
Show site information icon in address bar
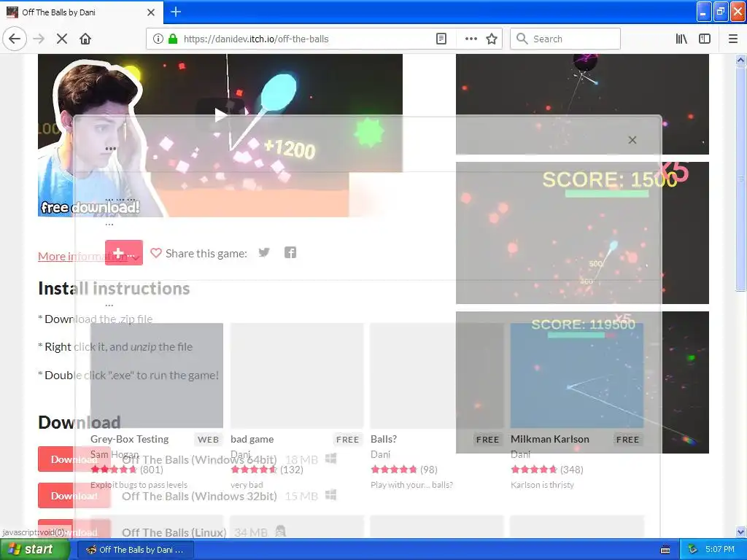pos(158,39)
